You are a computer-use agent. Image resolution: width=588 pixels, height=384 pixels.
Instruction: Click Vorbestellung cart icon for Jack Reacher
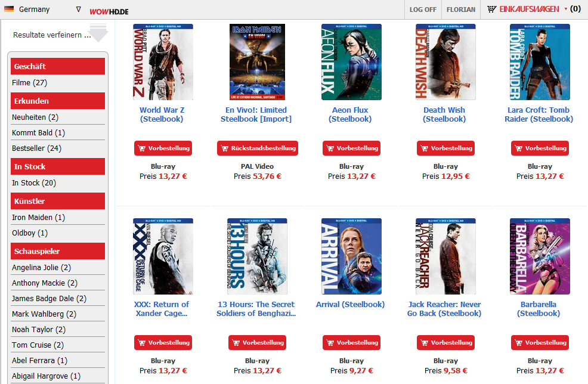(x=424, y=343)
